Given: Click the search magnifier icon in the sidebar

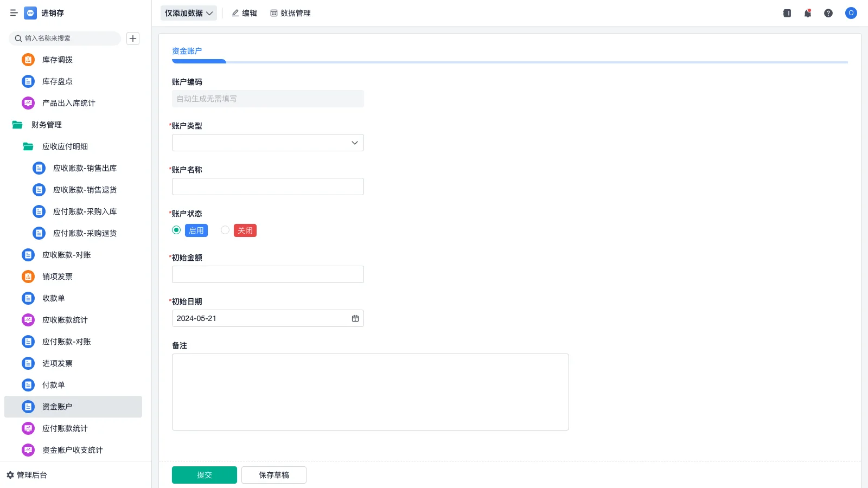Looking at the screenshot, I should pyautogui.click(x=18, y=38).
